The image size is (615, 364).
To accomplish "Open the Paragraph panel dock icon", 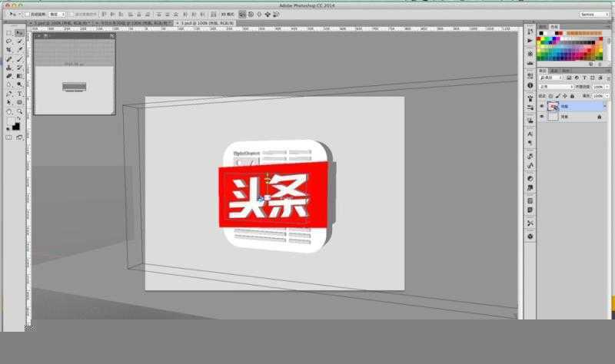I will coord(530,143).
